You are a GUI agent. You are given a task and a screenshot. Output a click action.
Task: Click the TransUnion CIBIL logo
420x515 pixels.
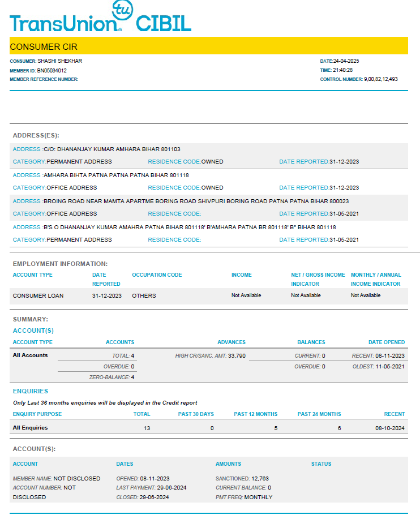coord(101,16)
